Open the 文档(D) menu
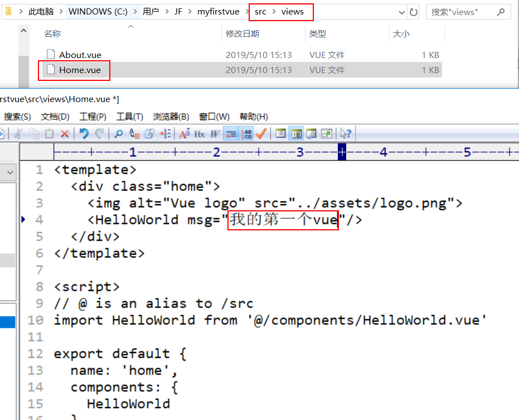Viewport: 519px width, 420px height. (x=55, y=117)
